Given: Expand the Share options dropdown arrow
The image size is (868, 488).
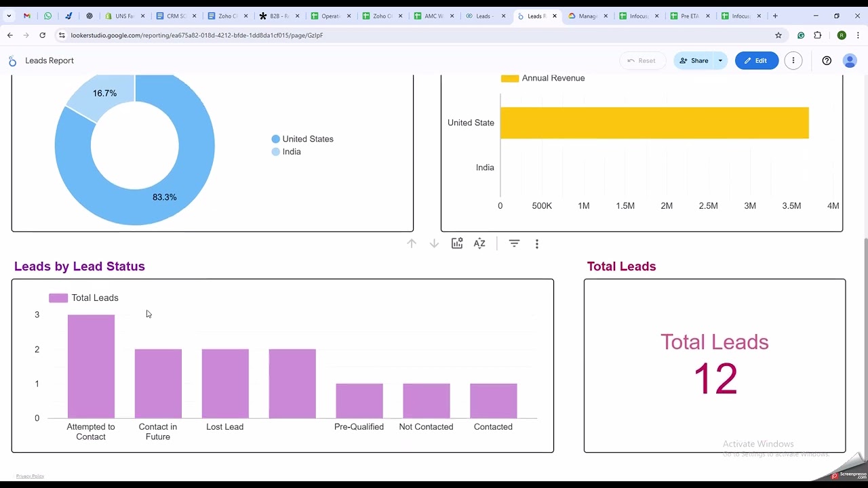Looking at the screenshot, I should [x=720, y=60].
